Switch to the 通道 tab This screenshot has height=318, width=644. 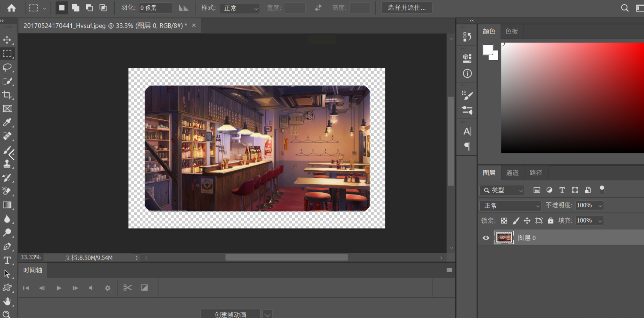point(512,173)
